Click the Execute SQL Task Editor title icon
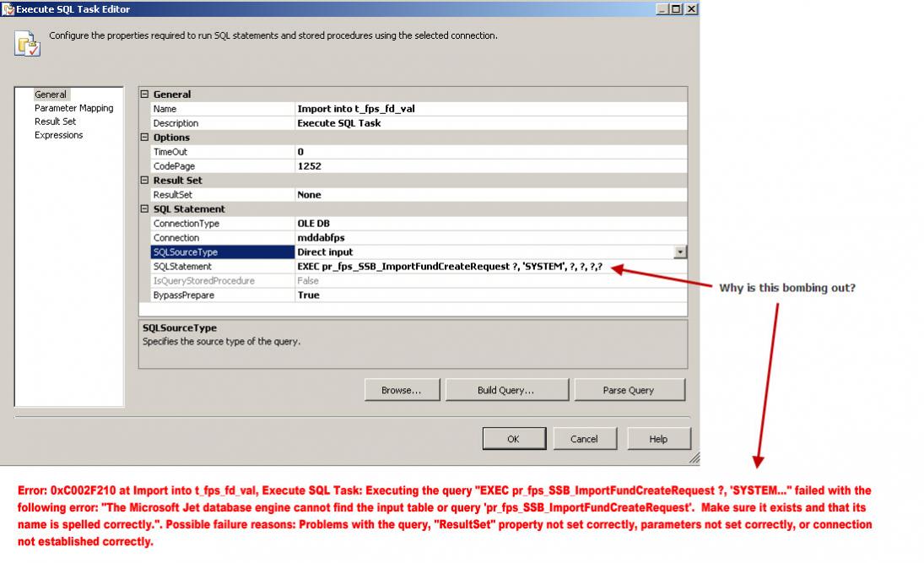Viewport: 924px width, 563px height. coord(8,8)
